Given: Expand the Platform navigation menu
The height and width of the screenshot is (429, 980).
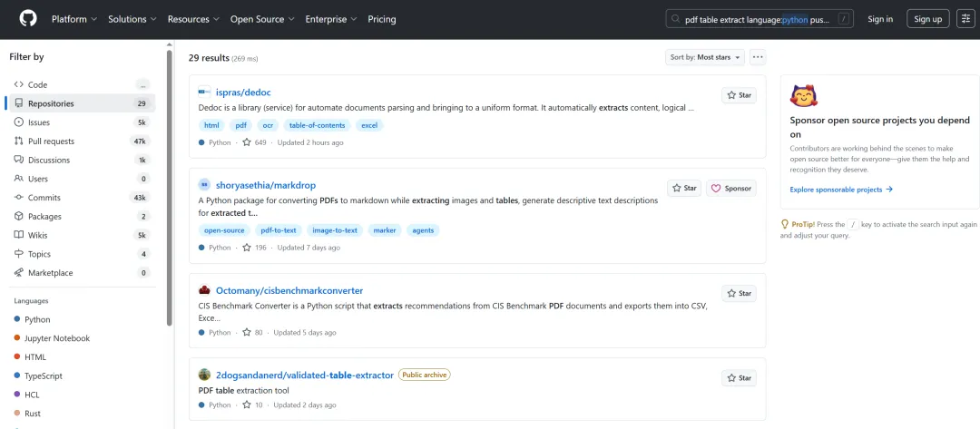Looking at the screenshot, I should pos(73,19).
